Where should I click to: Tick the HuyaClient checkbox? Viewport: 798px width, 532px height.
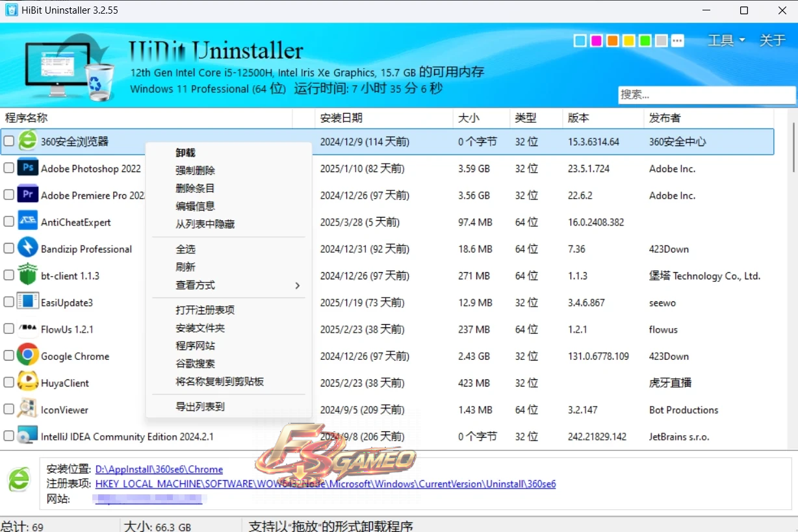point(8,383)
